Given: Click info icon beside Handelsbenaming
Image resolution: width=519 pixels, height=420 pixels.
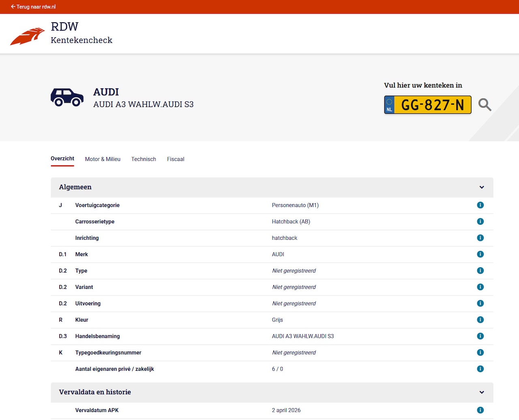Looking at the screenshot, I should tap(480, 336).
